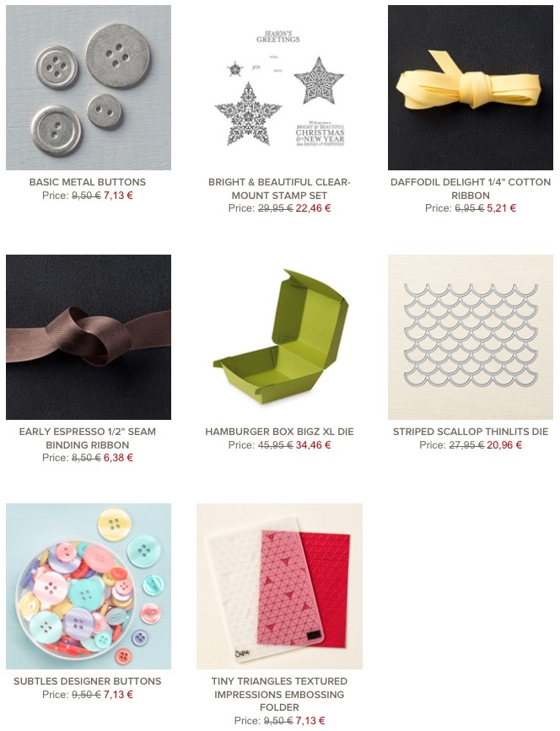Click the Basic Metal Buttons title link
Viewport: 560px width, 731px height.
tap(88, 182)
